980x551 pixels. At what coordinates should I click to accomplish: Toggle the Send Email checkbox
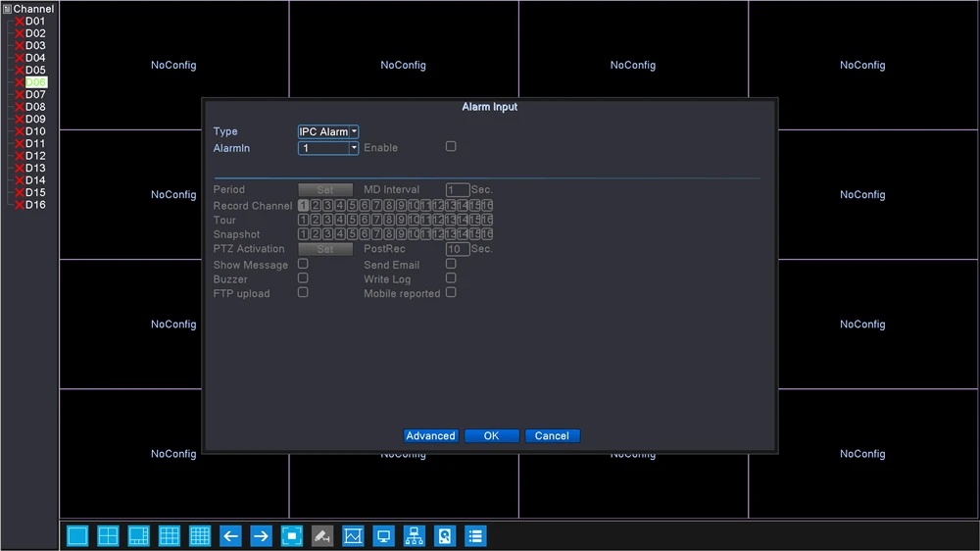point(451,264)
